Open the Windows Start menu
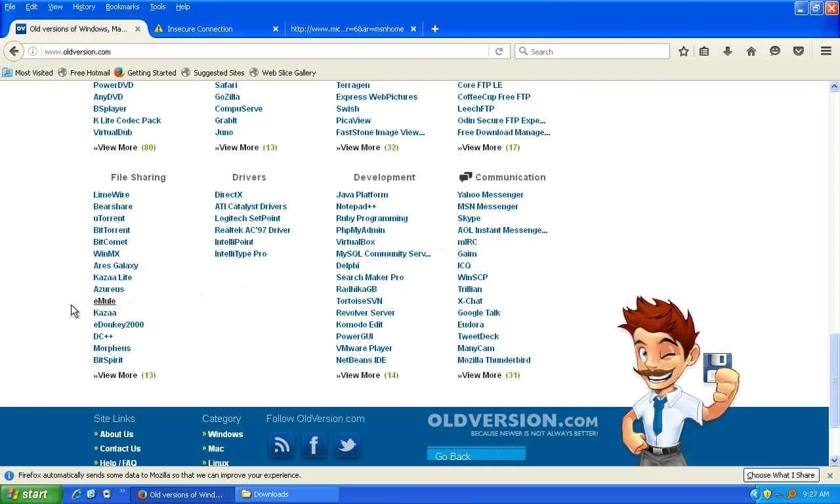The image size is (840, 504). click(x=31, y=494)
